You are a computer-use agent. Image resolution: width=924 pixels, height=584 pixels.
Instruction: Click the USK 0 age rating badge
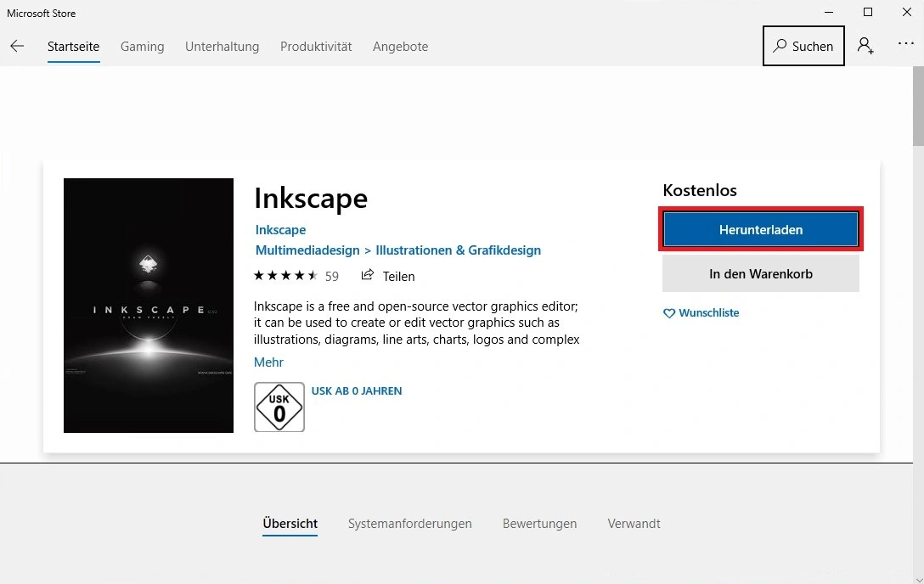tap(279, 407)
